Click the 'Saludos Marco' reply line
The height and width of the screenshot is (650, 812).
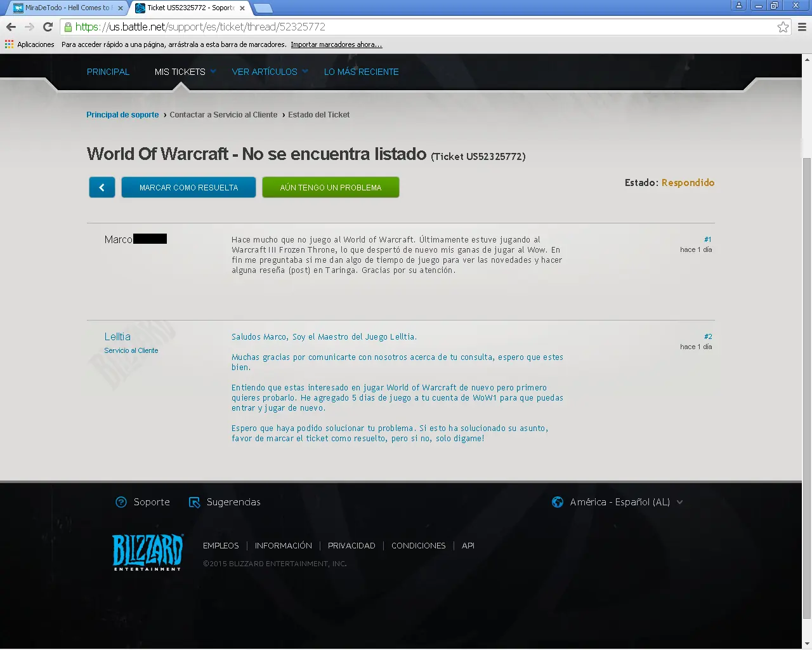324,337
